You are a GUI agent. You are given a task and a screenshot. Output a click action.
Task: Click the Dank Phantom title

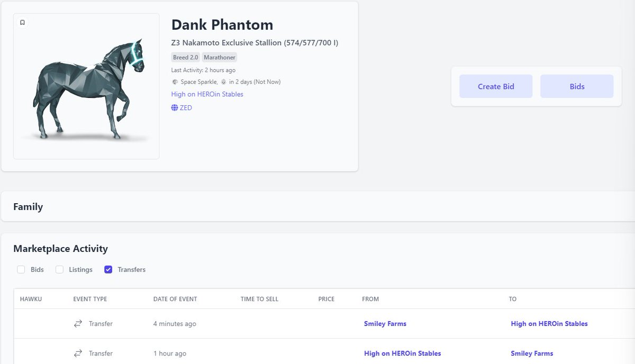pos(222,25)
